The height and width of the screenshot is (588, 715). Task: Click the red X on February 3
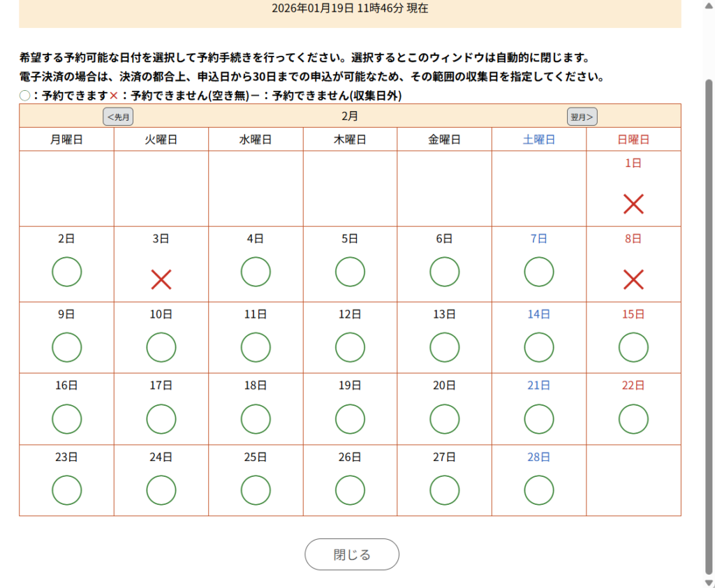(161, 280)
